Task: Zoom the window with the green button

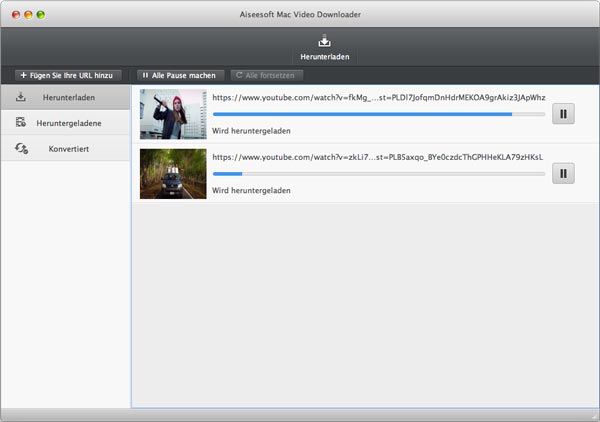Action: pyautogui.click(x=42, y=15)
